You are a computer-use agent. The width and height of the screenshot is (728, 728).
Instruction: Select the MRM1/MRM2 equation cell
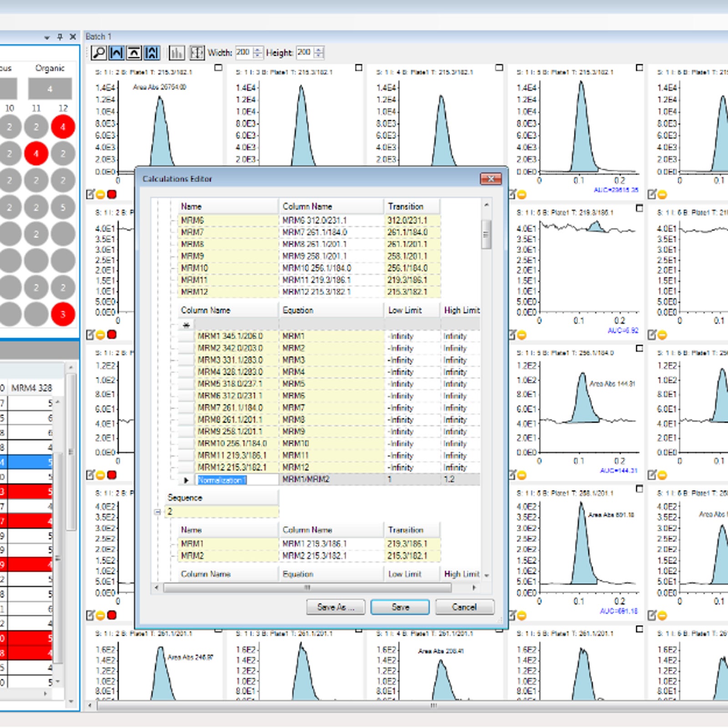[x=332, y=480]
